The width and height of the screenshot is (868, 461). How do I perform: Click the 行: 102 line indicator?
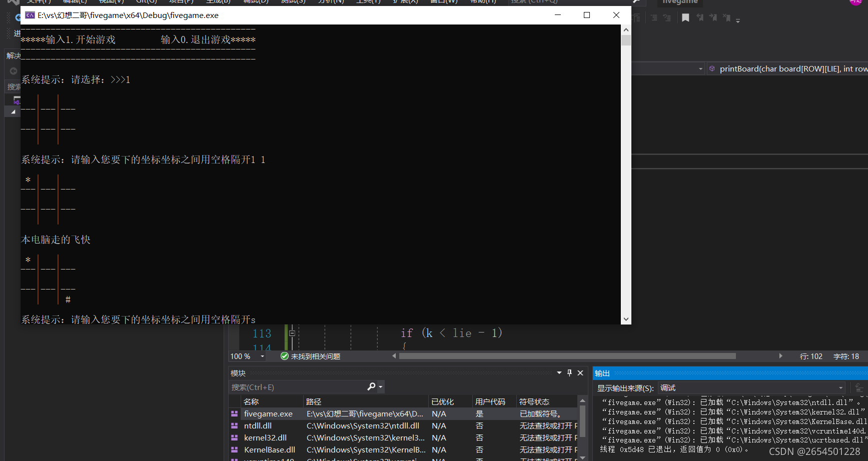click(x=811, y=356)
